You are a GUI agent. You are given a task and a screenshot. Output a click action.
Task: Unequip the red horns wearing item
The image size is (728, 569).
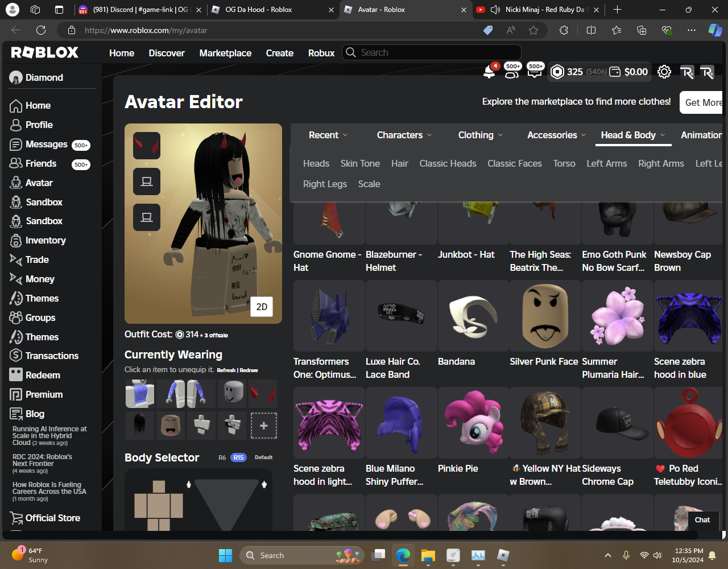coord(263,394)
